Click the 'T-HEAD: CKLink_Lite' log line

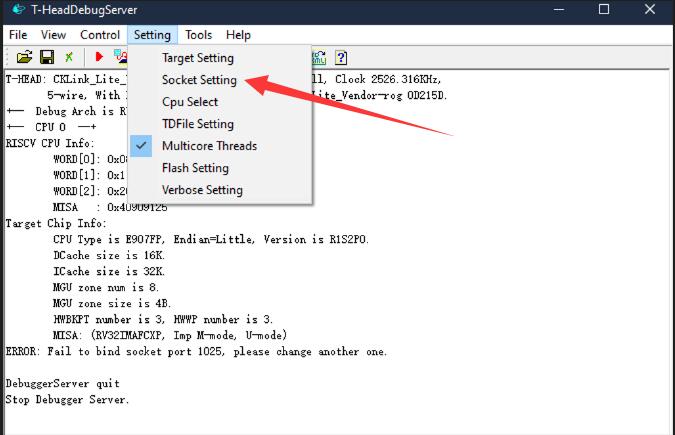point(66,79)
